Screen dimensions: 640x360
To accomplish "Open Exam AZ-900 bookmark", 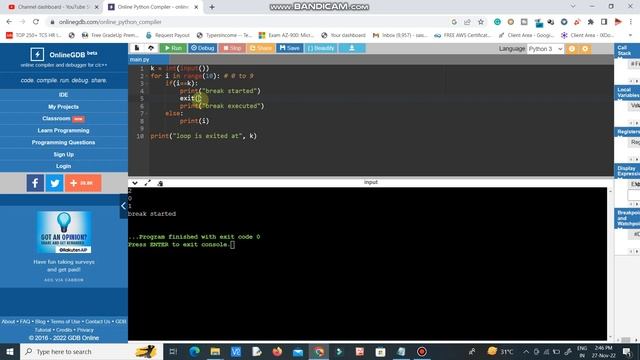I will (x=287, y=36).
